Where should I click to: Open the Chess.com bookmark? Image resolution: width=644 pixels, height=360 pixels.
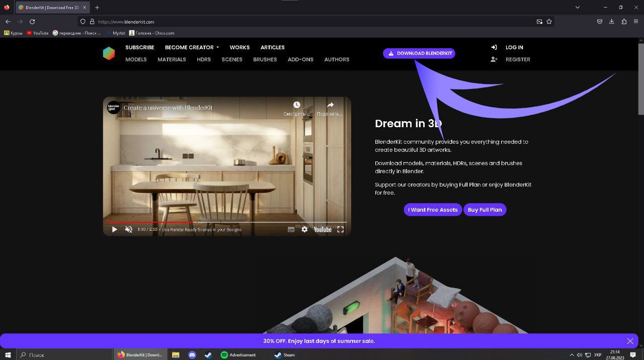point(152,33)
